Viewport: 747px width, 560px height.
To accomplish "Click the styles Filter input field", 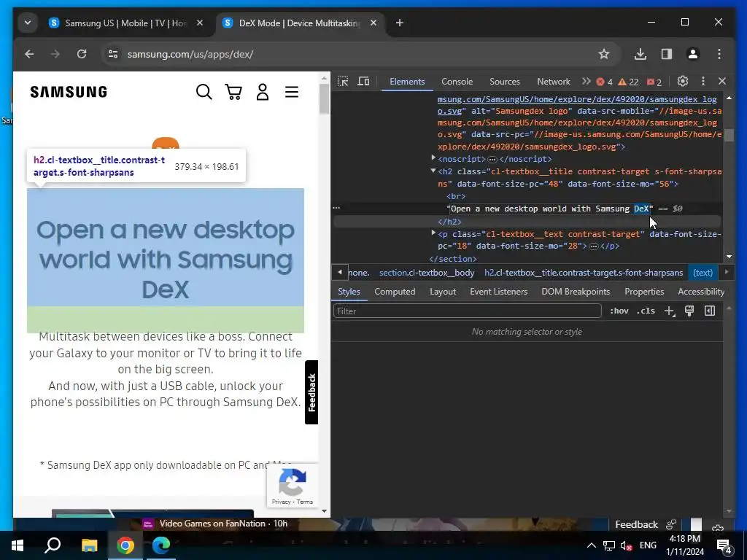I will point(468,311).
